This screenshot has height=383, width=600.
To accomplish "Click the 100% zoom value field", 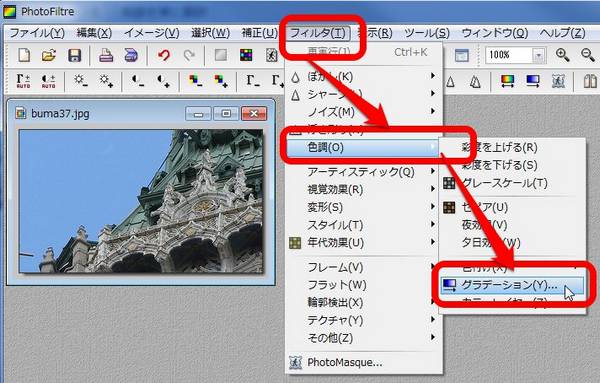I will [509, 55].
